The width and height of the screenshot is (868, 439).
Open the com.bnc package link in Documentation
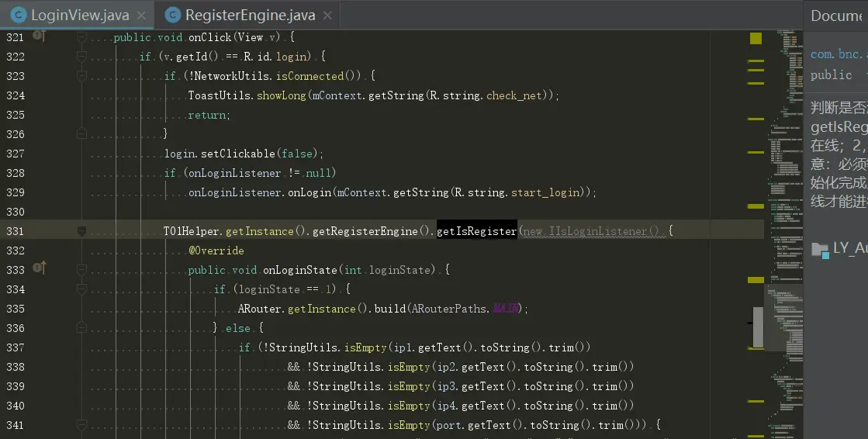838,54
